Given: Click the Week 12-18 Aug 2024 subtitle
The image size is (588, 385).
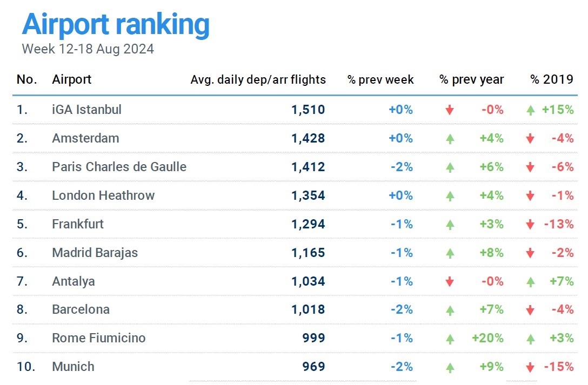Looking at the screenshot, I should coord(88,49).
